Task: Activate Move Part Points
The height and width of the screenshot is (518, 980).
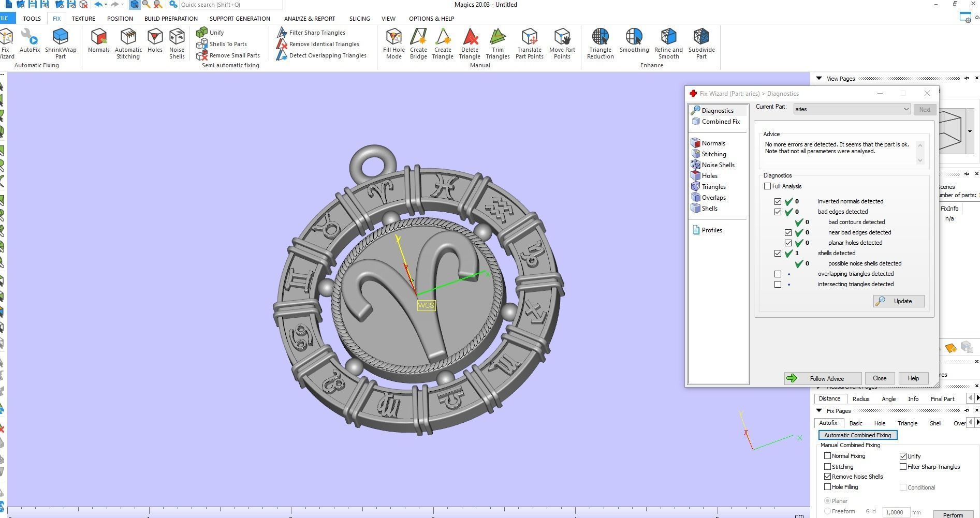Action: [x=562, y=43]
